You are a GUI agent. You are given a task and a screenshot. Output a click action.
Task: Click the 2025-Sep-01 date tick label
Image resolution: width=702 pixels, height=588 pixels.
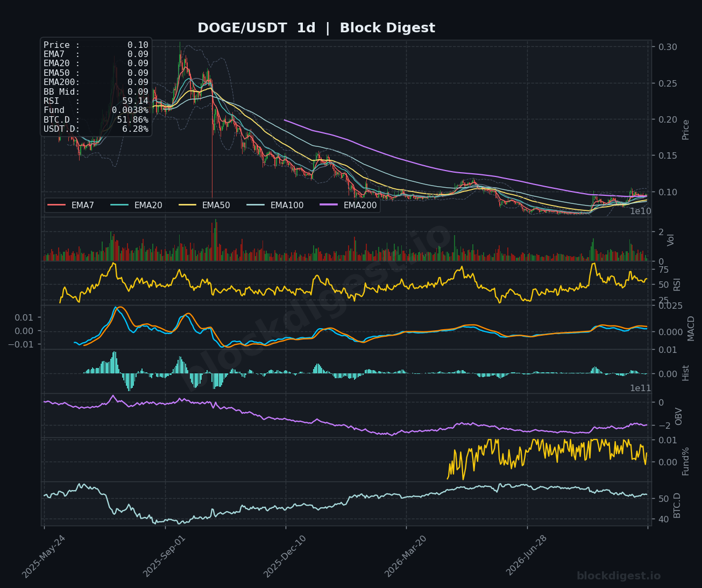[165, 556]
